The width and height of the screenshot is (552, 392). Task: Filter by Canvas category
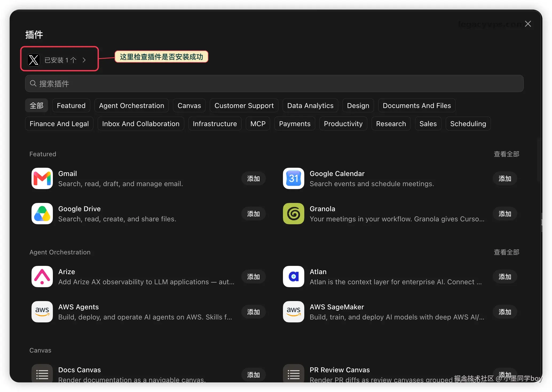pos(189,105)
